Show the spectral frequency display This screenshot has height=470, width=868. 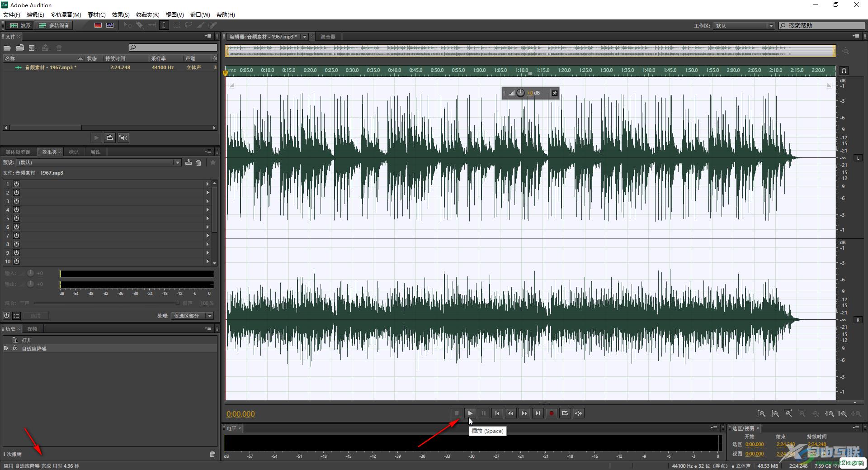(98, 25)
